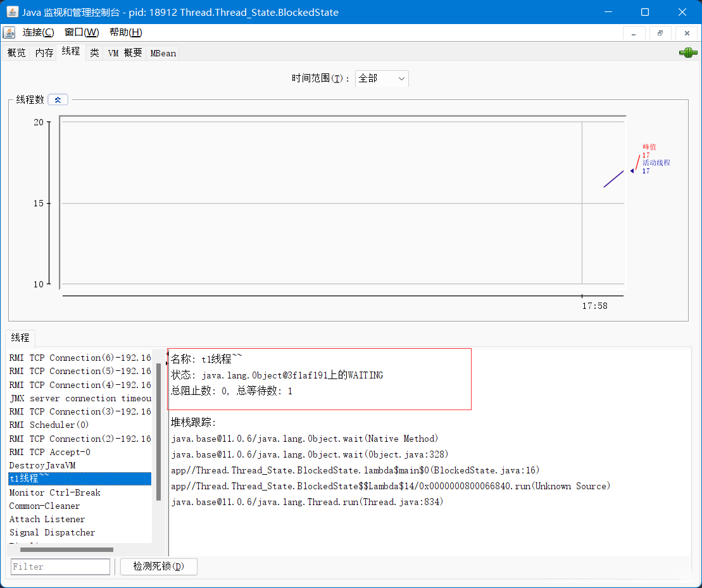The width and height of the screenshot is (702, 588).
Task: Open the 帮助 menu
Action: [125, 32]
